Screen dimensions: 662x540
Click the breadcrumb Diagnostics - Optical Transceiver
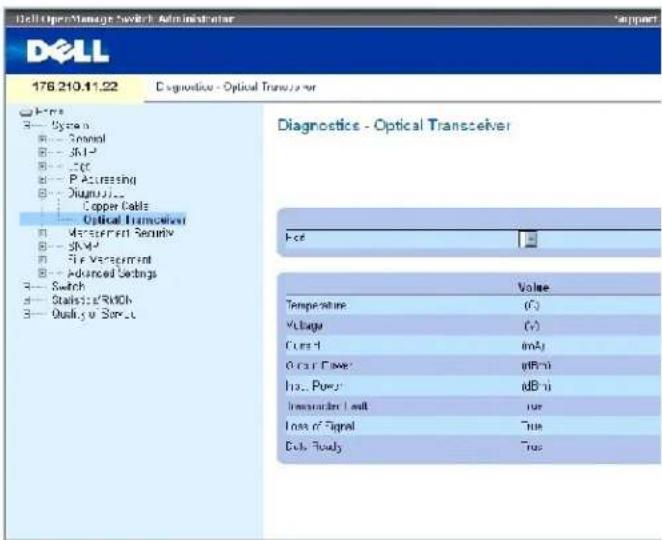click(236, 87)
